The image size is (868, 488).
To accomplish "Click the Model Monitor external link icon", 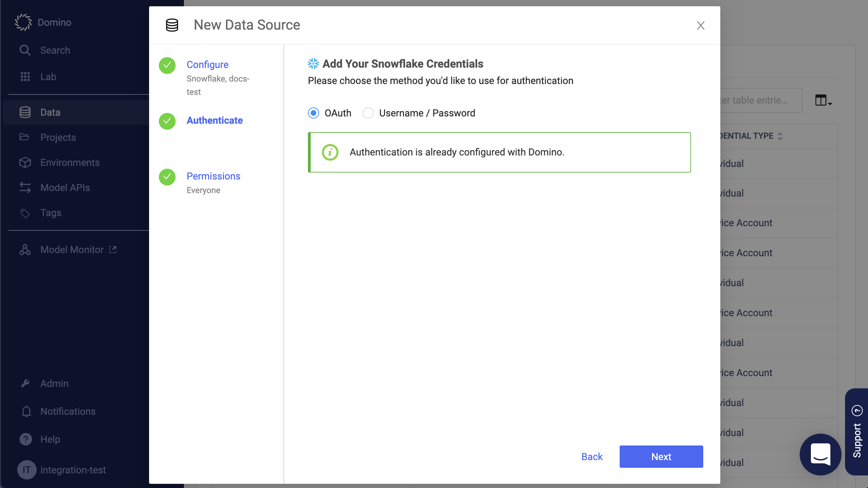I will click(113, 250).
